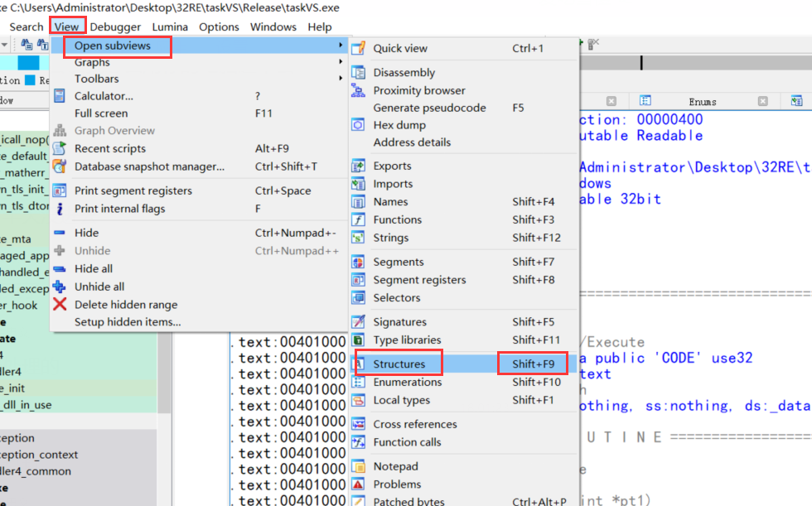This screenshot has width=812, height=506.
Task: Switch to the Enums tab
Action: [703, 101]
